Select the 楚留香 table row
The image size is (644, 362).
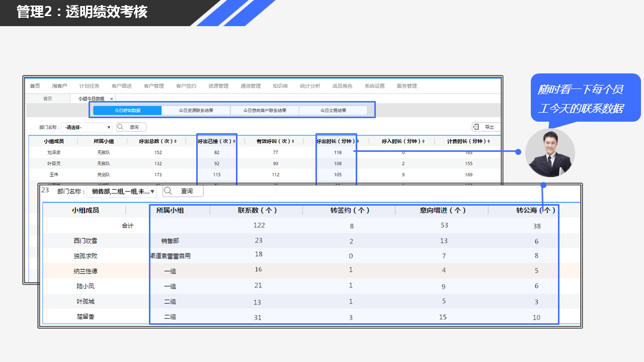85,317
